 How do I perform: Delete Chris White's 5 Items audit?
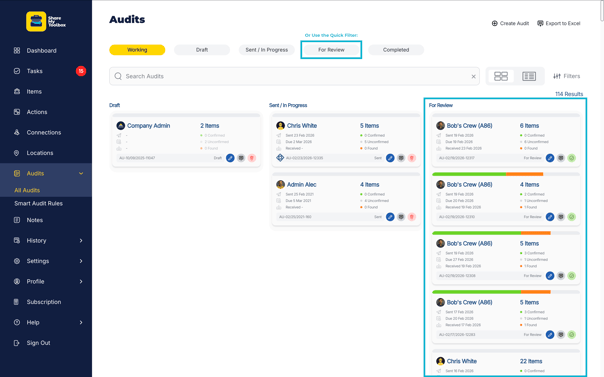pos(412,158)
